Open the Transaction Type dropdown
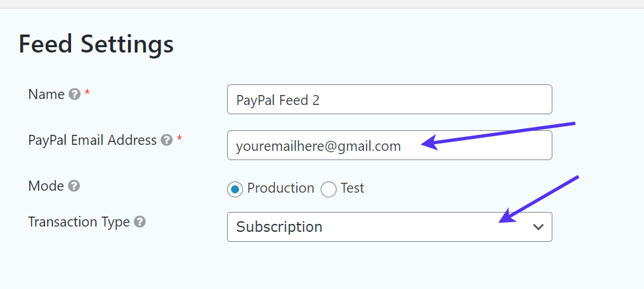The height and width of the screenshot is (289, 644). click(x=389, y=227)
